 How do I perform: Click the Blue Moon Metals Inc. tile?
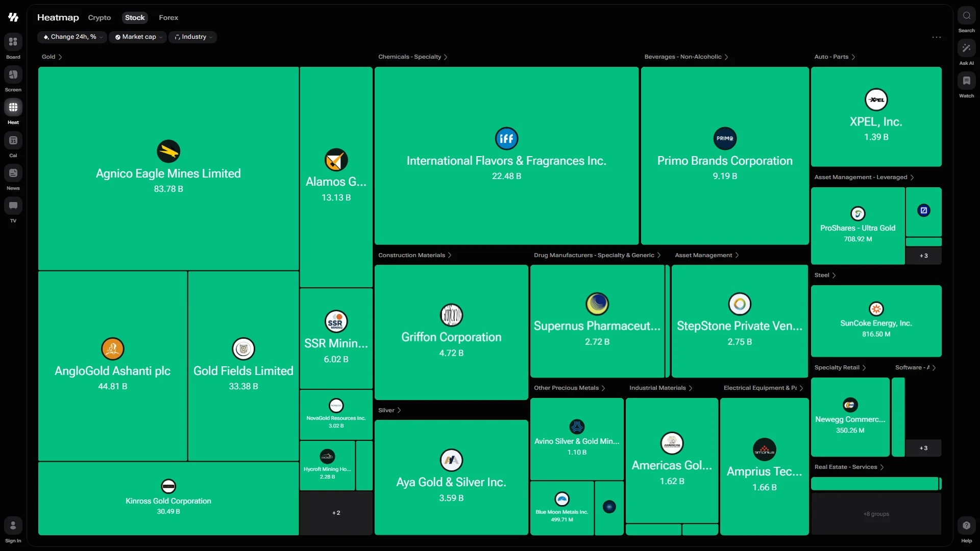point(562,508)
